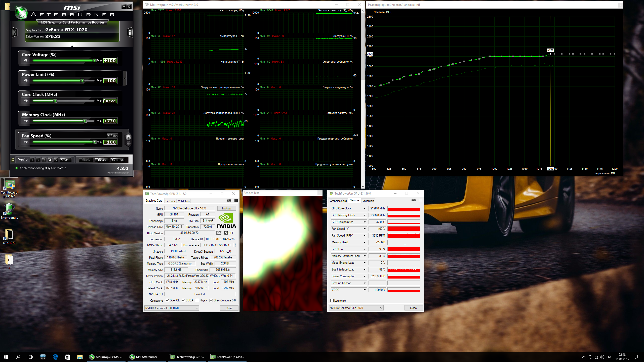Expand the Power Limit link arrow
The height and width of the screenshot is (362, 644).
pyautogui.click(x=125, y=78)
